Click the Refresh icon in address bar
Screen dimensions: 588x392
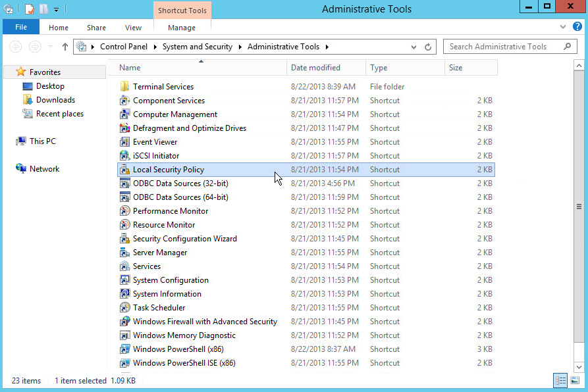[x=428, y=47]
